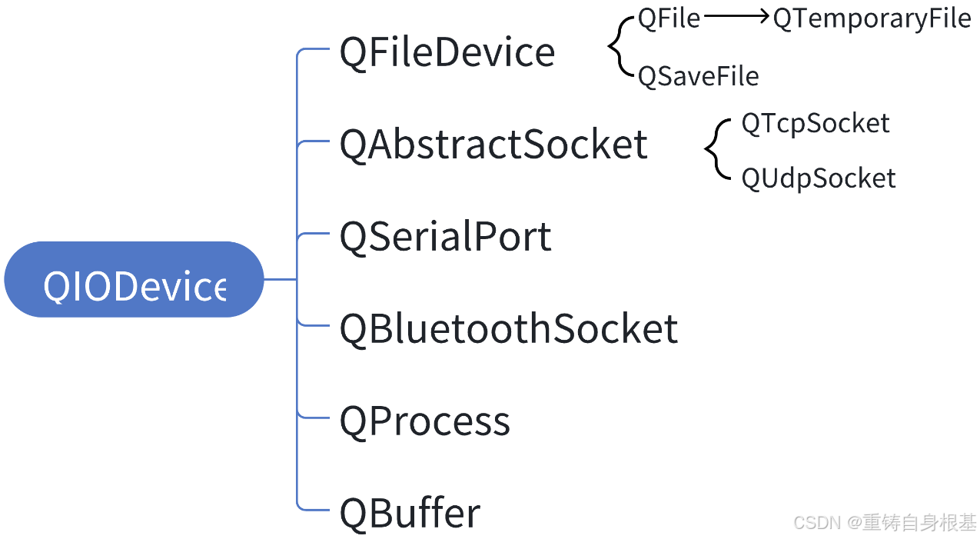
Task: Click the curly brace beside QAbstractSocket
Action: [719, 148]
